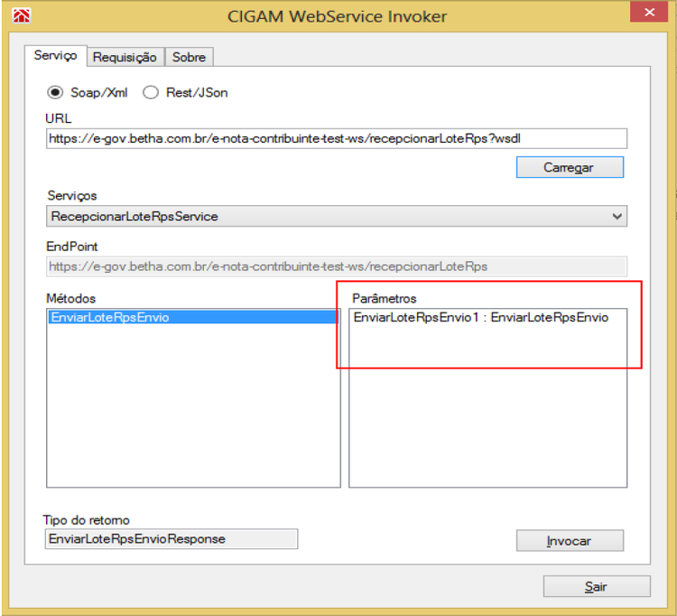The height and width of the screenshot is (616, 677).
Task: Expand the Serviços dropdown arrow
Action: 617,216
